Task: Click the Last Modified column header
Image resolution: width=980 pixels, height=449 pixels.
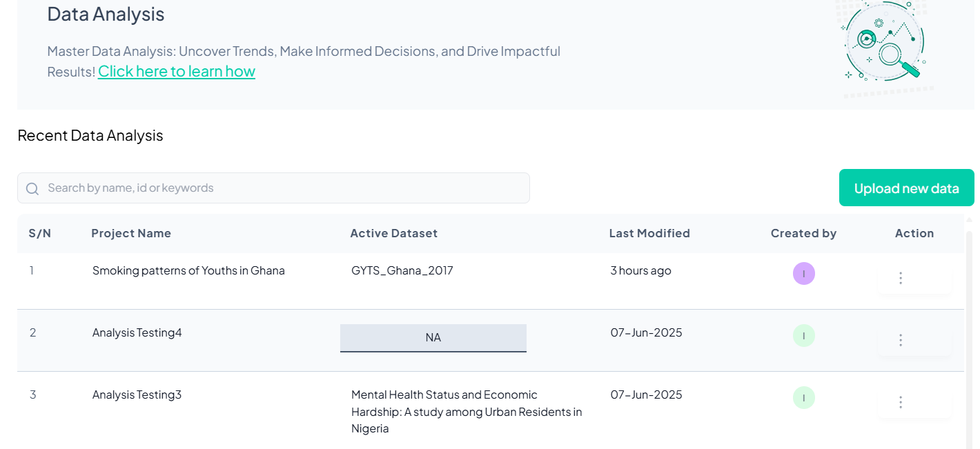Action: [649, 234]
